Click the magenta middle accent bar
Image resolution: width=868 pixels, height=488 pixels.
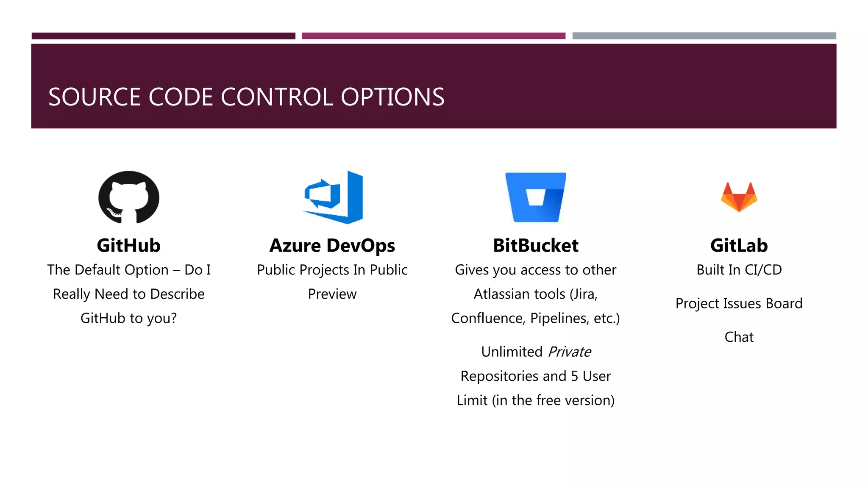[x=434, y=36]
